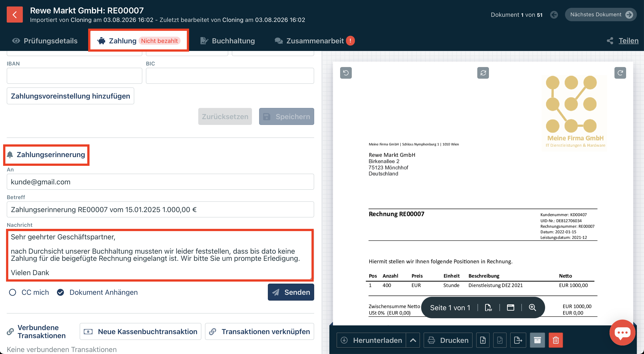Open the Zusammenarbeit tab
Image resolution: width=644 pixels, height=354 pixels.
[x=314, y=41]
